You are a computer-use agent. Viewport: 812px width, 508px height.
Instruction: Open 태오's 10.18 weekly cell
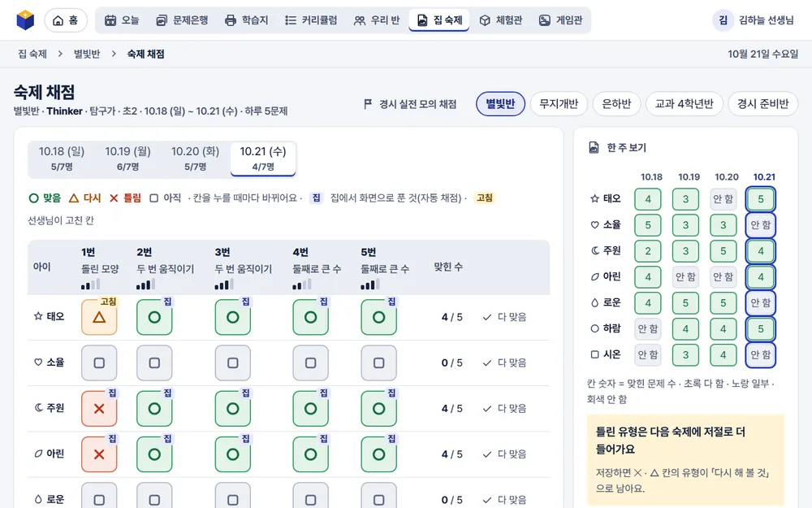(648, 199)
